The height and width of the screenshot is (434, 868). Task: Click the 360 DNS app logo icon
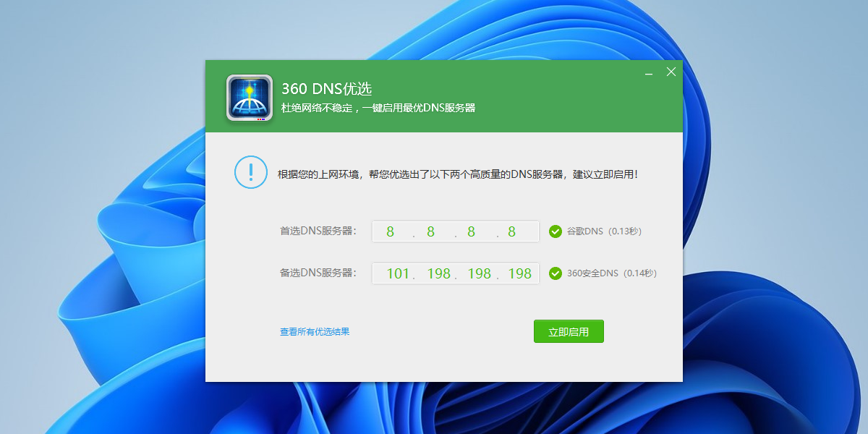point(250,98)
